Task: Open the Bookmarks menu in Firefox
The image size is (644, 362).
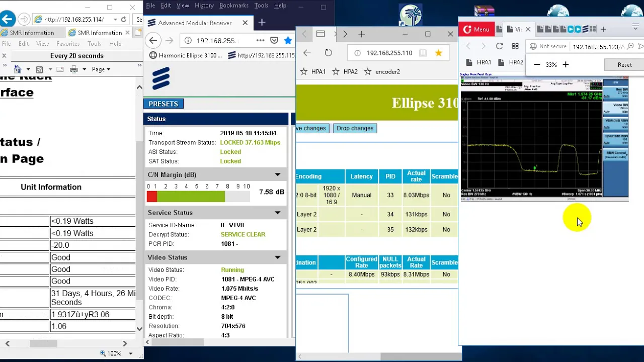Action: (234, 6)
